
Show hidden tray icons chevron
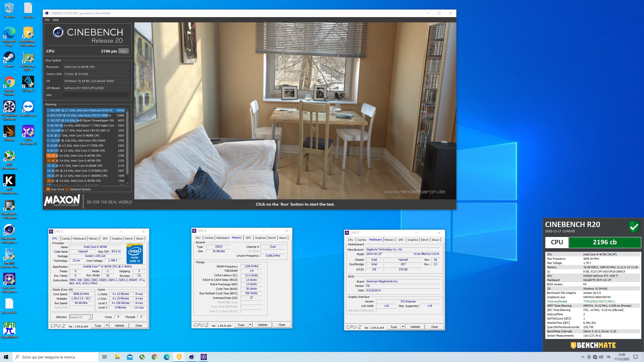coord(583,357)
